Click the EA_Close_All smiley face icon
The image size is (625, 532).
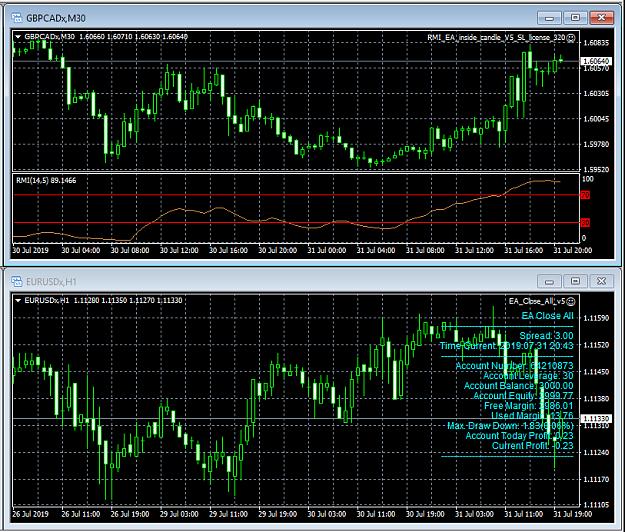(x=571, y=301)
